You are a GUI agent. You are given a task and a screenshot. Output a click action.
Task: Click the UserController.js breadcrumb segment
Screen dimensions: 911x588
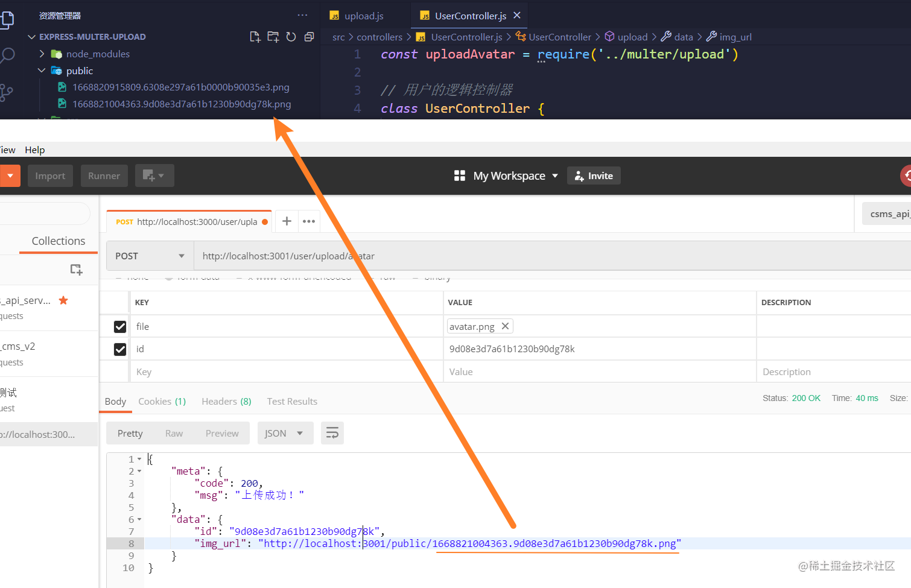[x=460, y=37]
